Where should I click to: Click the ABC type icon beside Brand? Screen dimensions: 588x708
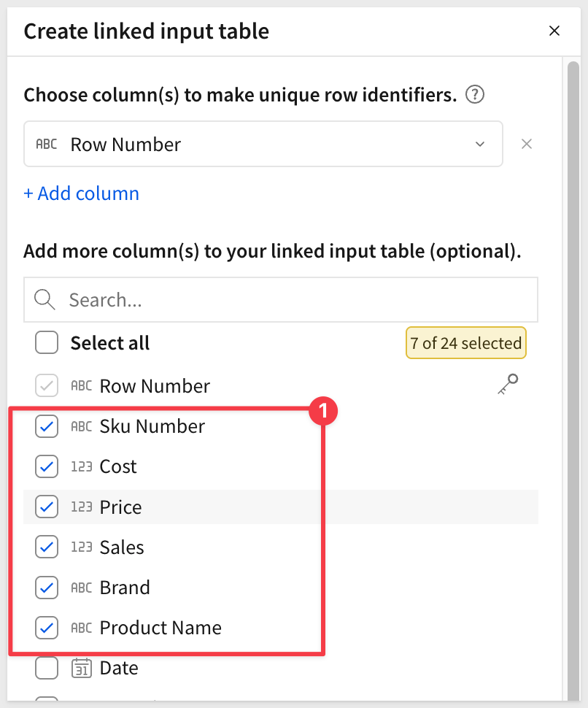coord(82,588)
